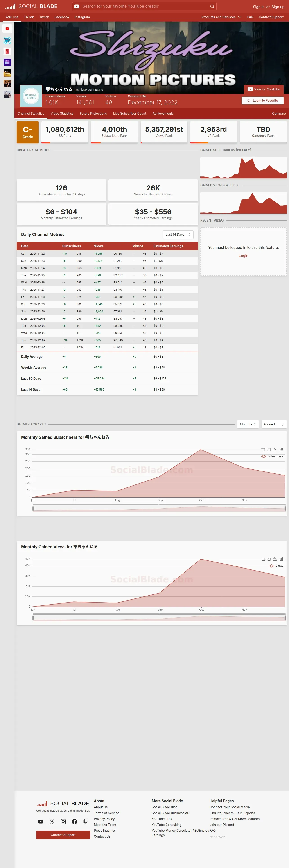Click View on YouTube button

pos(264,89)
